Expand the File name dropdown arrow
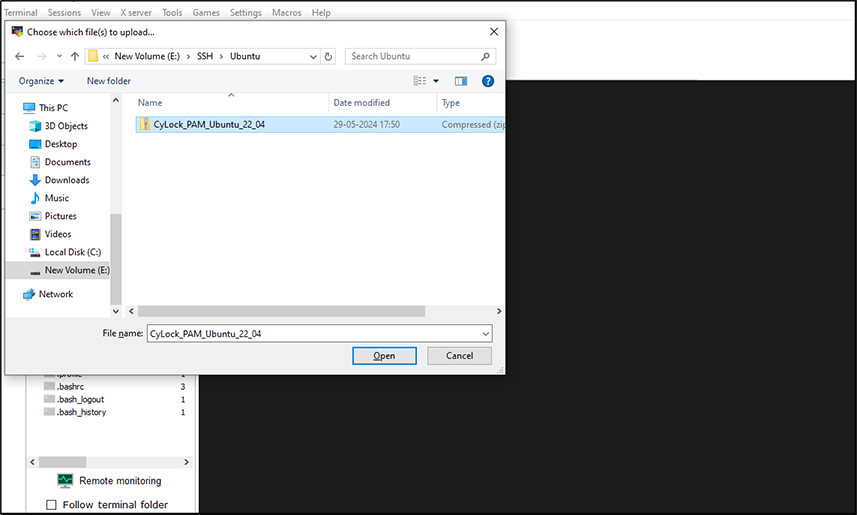This screenshot has width=857, height=515. tap(485, 333)
